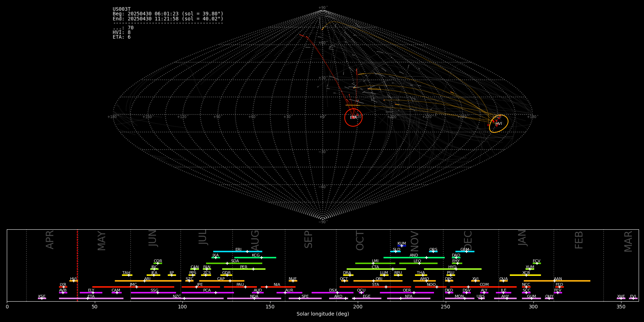Viewport: 644px width, 322px height.
Task: Click the ECV shower bar
Action: pyautogui.click(x=537, y=263)
